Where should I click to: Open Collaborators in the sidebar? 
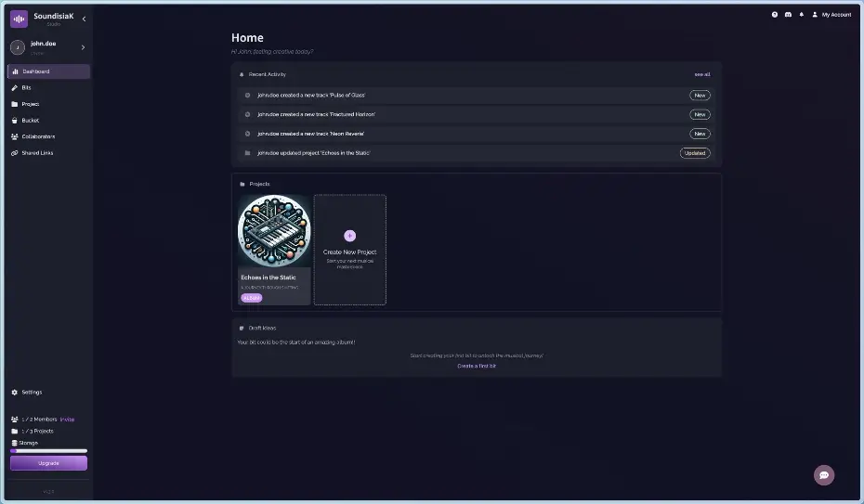click(37, 136)
